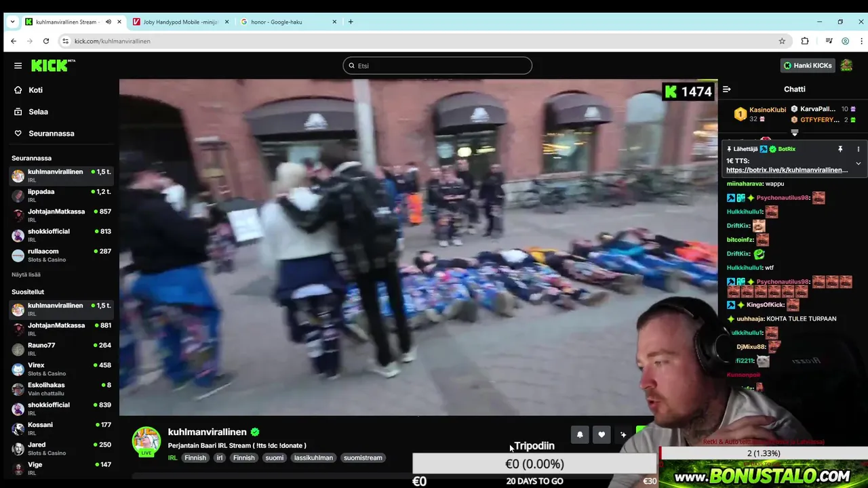Screen dimensions: 868x488
Task: Unpin the pinned BotRix message
Action: coord(840,149)
